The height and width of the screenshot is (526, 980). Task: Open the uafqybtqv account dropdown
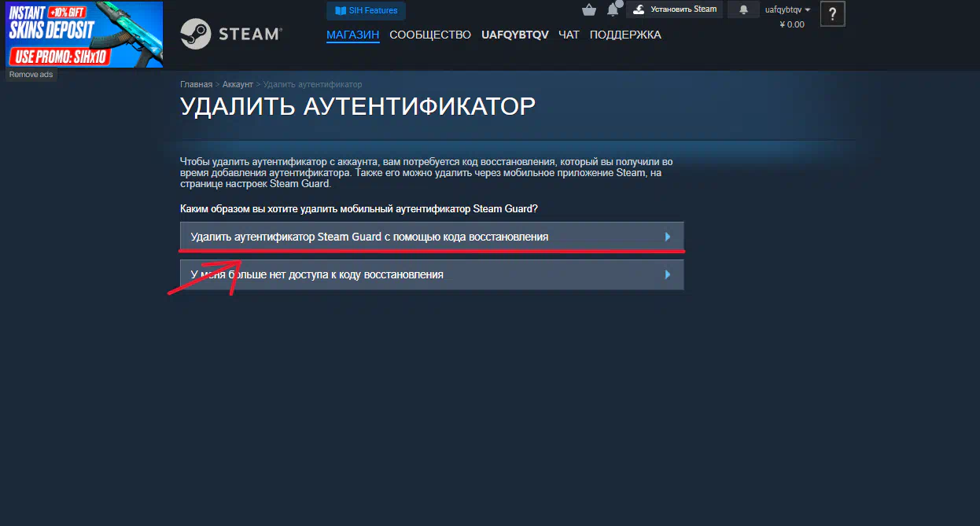pyautogui.click(x=787, y=9)
